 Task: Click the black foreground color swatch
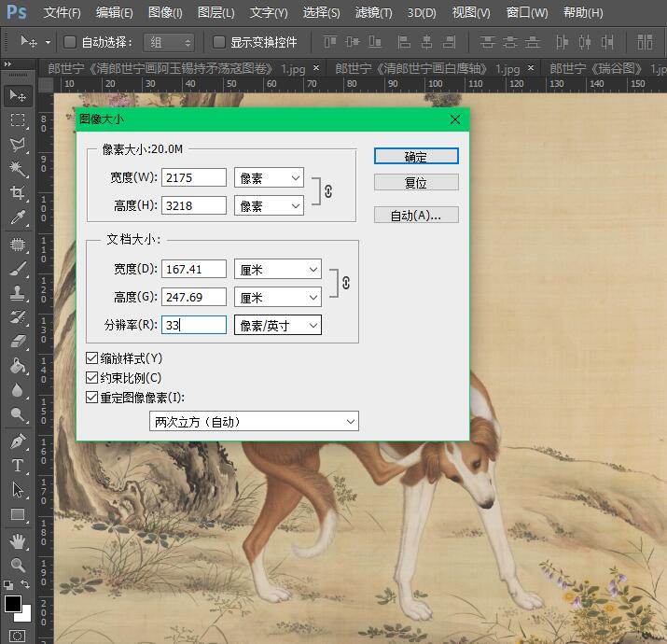(12, 604)
